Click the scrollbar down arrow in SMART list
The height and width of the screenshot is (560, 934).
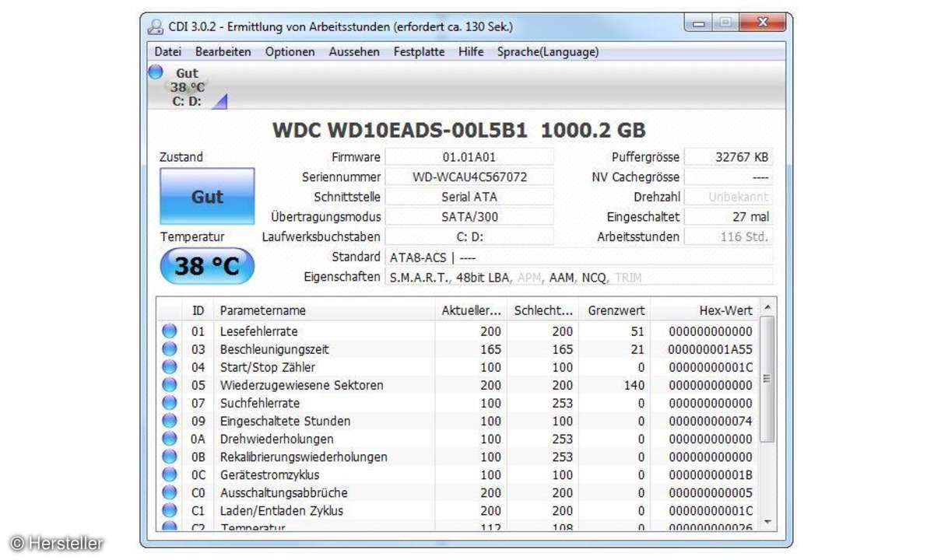coord(767,521)
